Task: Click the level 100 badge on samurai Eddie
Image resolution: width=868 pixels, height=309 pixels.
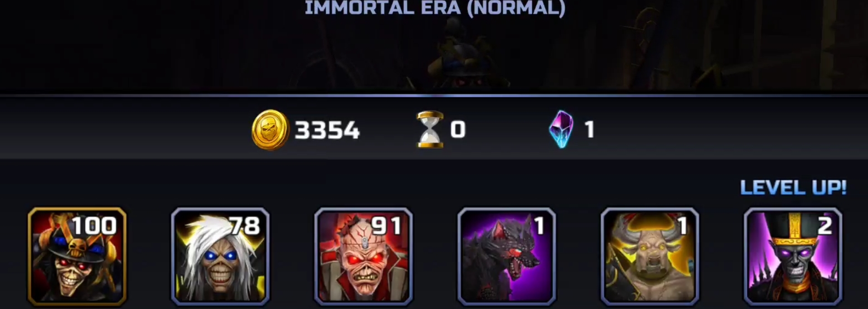Action: [94, 226]
